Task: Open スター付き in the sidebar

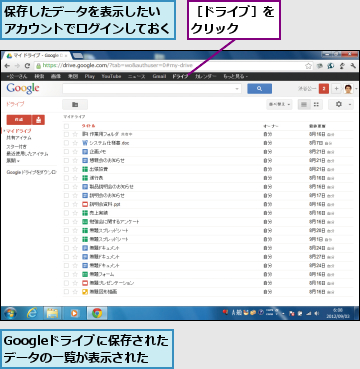Action: pos(16,147)
